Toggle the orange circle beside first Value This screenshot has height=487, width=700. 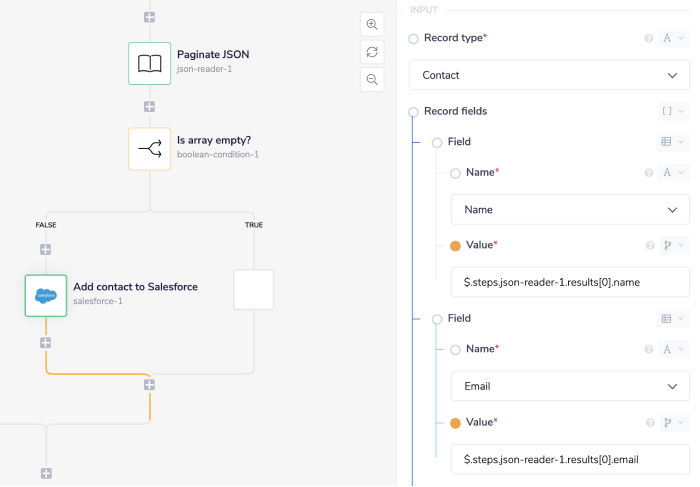point(456,245)
